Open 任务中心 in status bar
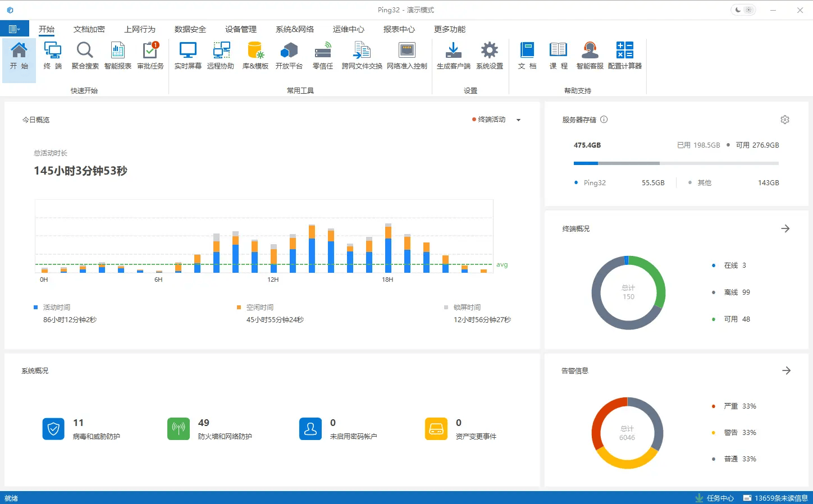Screen dimensions: 813x504 [715, 498]
